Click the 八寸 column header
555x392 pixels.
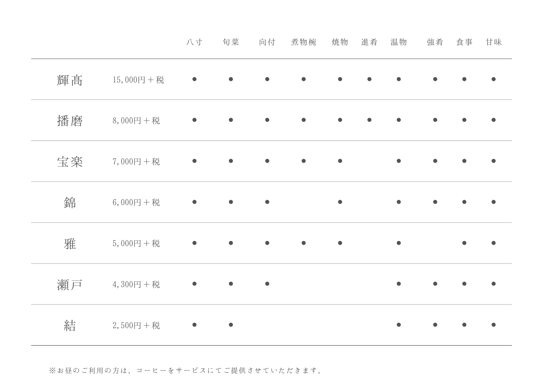[194, 42]
